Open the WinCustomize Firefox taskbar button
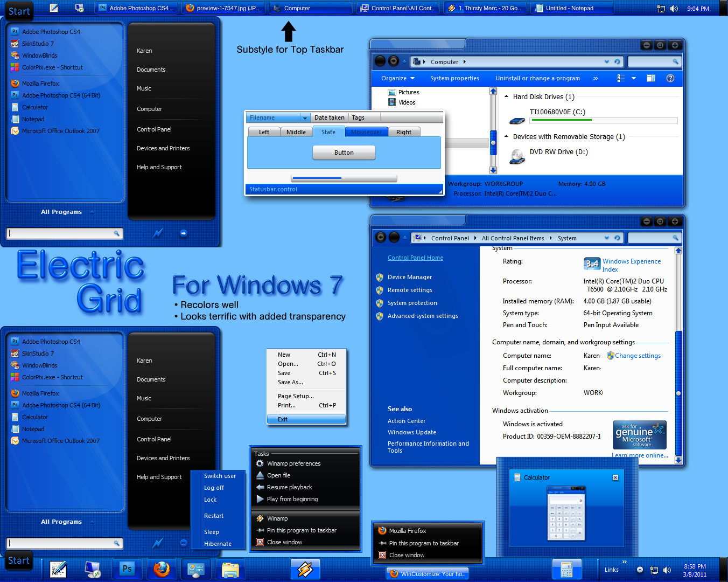Screen dimensions: 728x582 (x=427, y=574)
